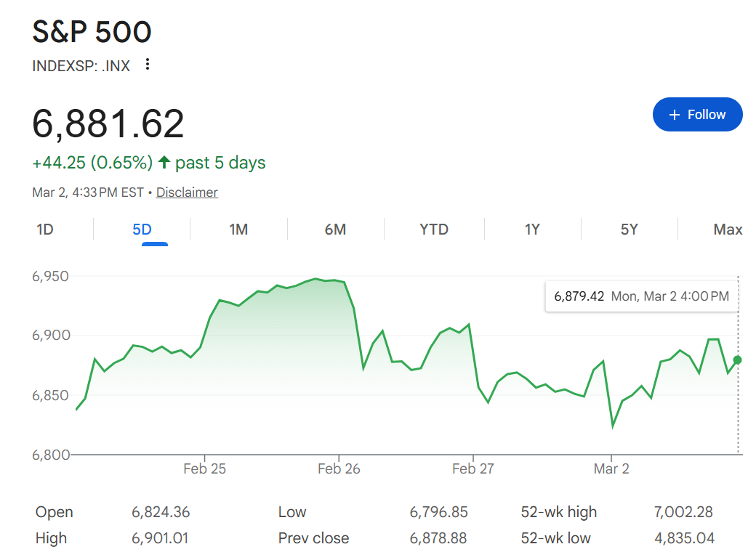Click the 6,879.42 chart tooltip box
The height and width of the screenshot is (560, 756).
click(641, 296)
